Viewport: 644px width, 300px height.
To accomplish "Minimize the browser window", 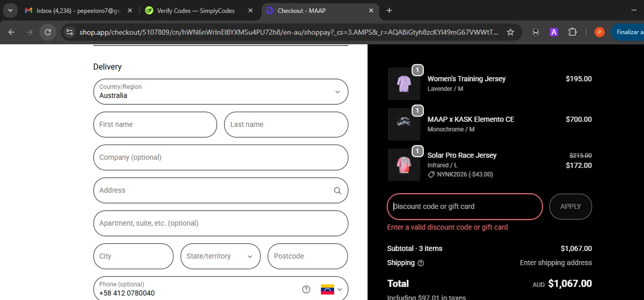I will pos(634,10).
